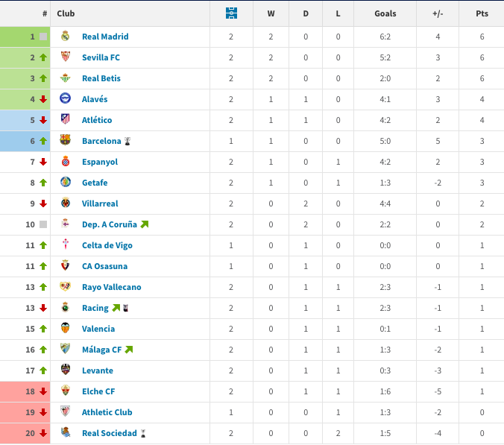Click the Real Madrid club crest
504x445 pixels.
tap(66, 36)
